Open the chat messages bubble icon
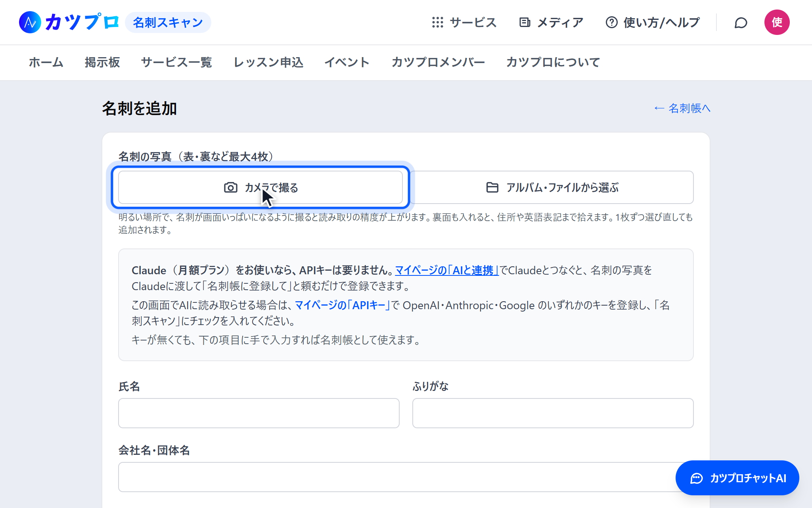This screenshot has height=508, width=812. pos(741,23)
